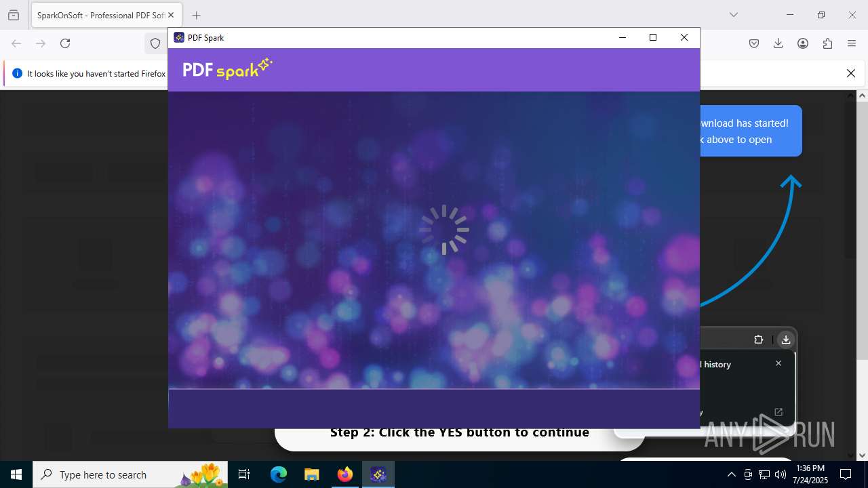868x488 pixels.
Task: Maximize the PDF Spark window
Action: (x=653, y=38)
